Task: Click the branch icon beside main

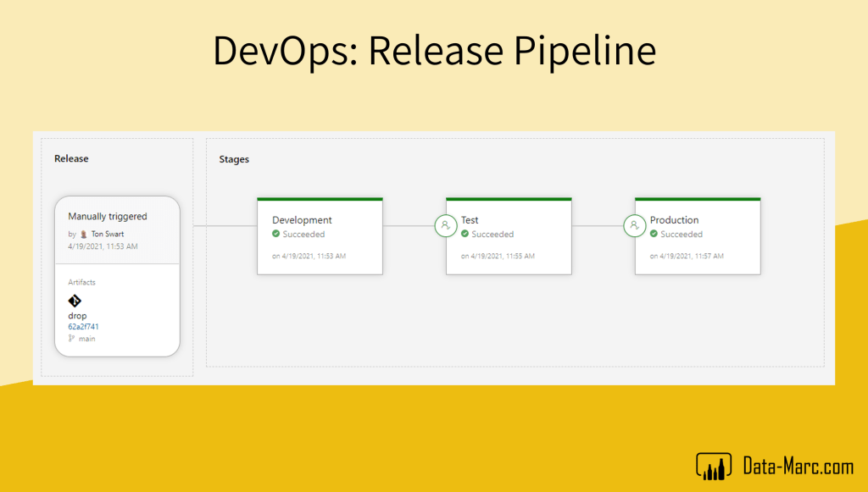Action: (71, 339)
